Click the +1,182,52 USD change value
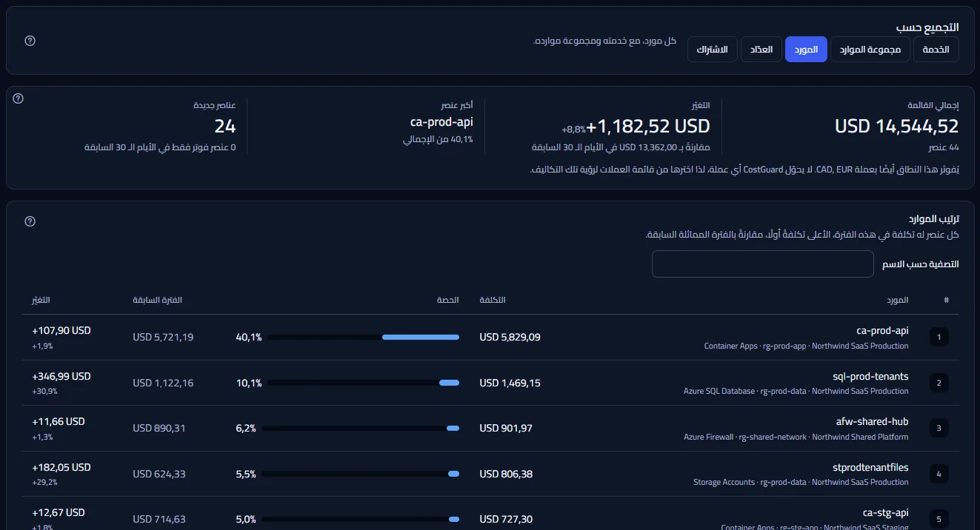The width and height of the screenshot is (980, 530). coord(649,126)
